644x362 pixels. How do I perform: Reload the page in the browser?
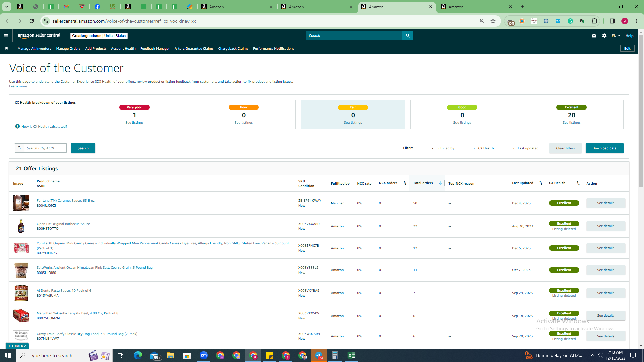point(32,21)
